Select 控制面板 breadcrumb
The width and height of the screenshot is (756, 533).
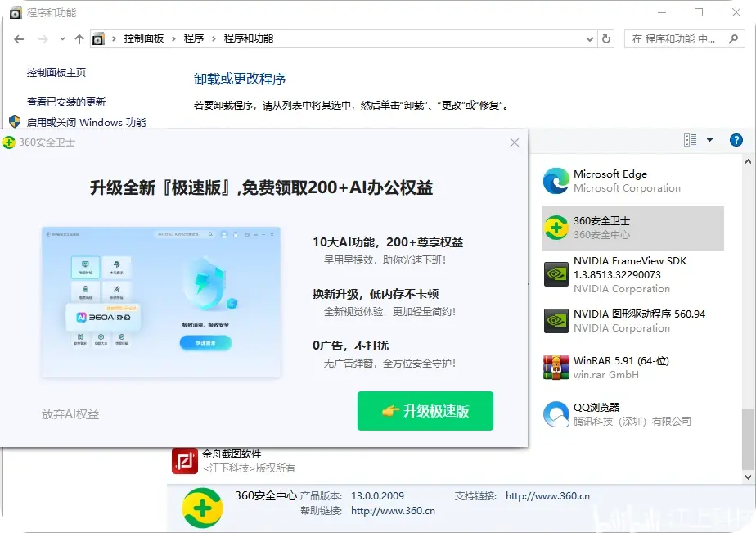click(x=144, y=38)
